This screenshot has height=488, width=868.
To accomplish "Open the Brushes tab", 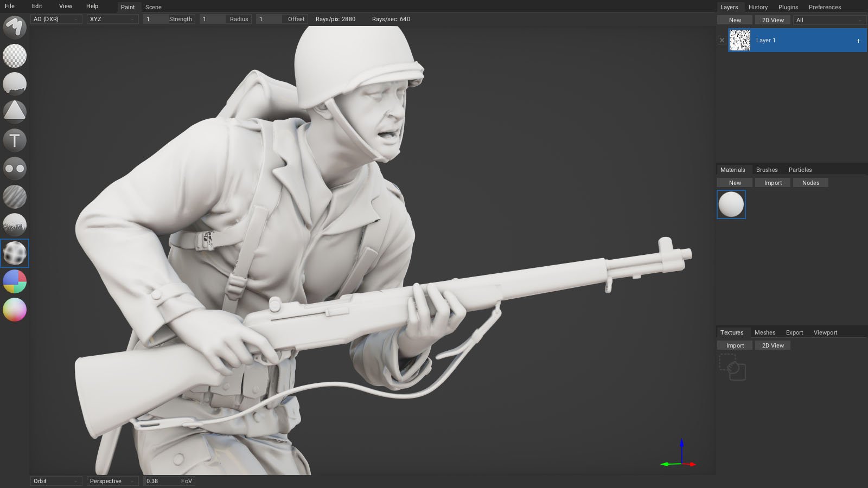I will coord(767,170).
